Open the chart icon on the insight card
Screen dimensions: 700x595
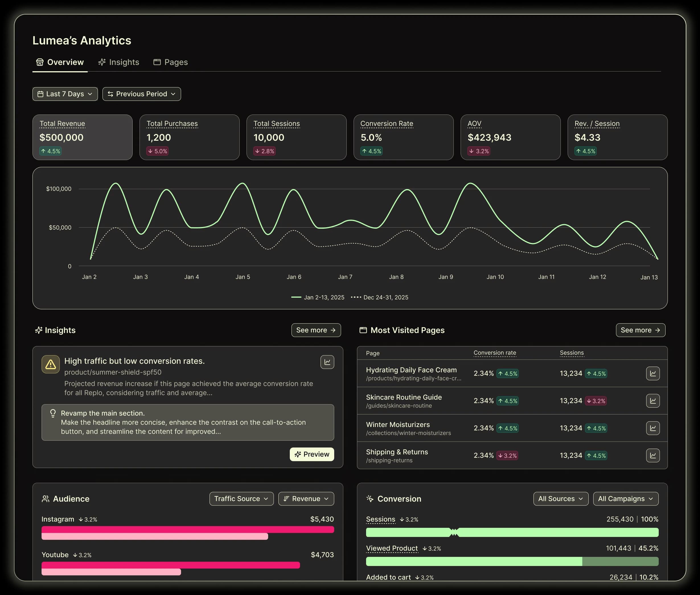pos(327,362)
